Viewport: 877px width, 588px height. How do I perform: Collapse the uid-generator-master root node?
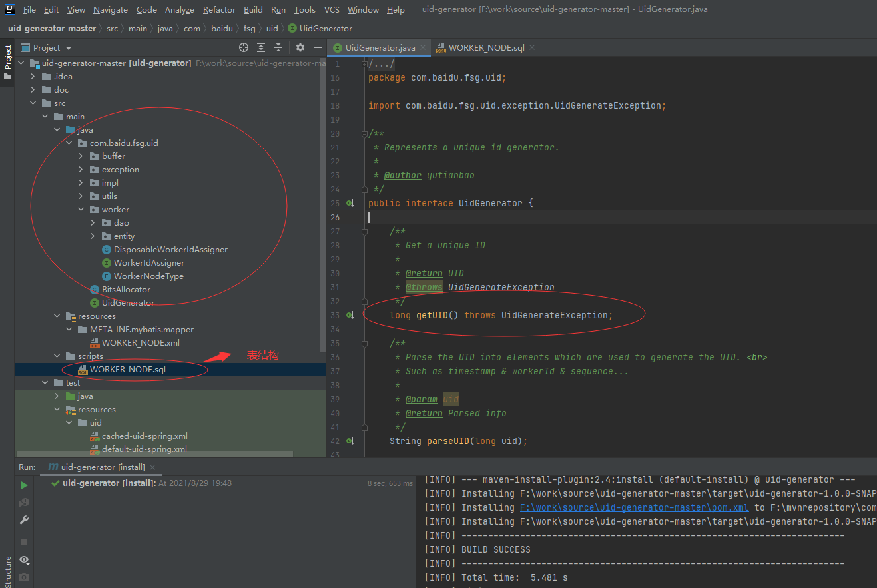tap(21, 63)
